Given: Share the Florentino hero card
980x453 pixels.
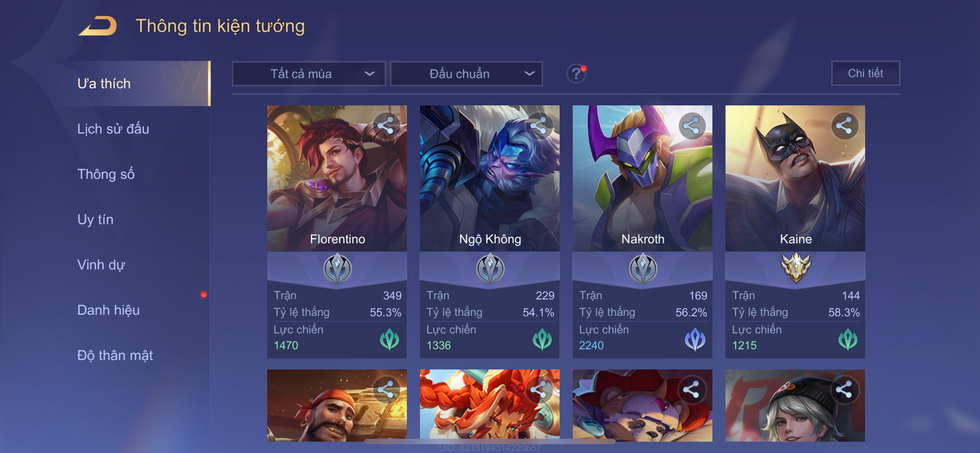Looking at the screenshot, I should [386, 125].
